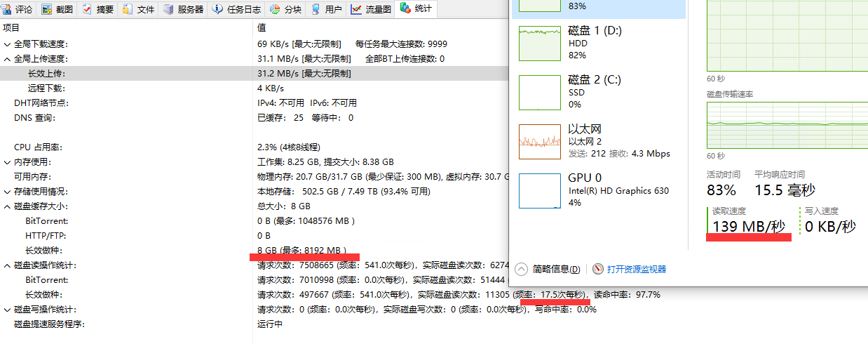Select 以太网 in Task Manager
Viewport: 868px width, 344px height.
[x=599, y=141]
